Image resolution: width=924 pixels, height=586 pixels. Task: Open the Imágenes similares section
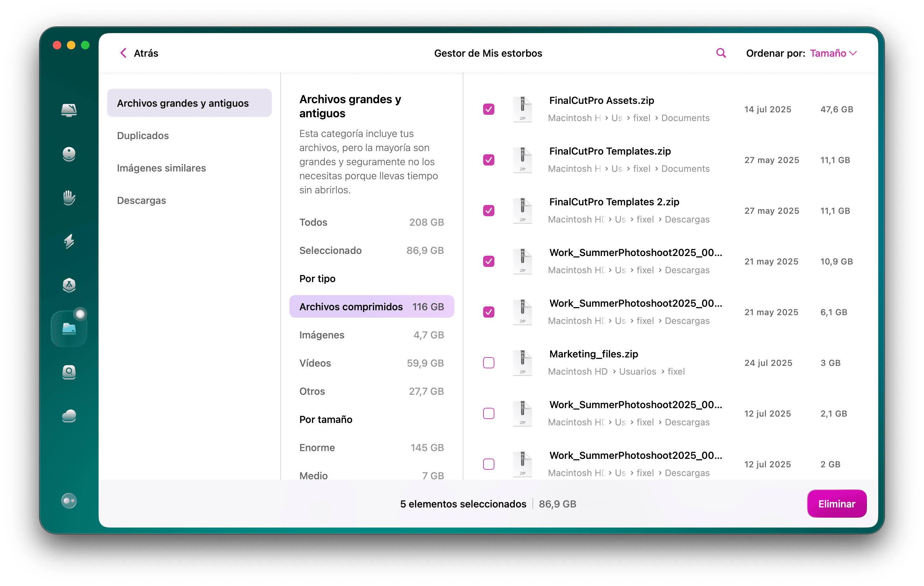pos(162,168)
